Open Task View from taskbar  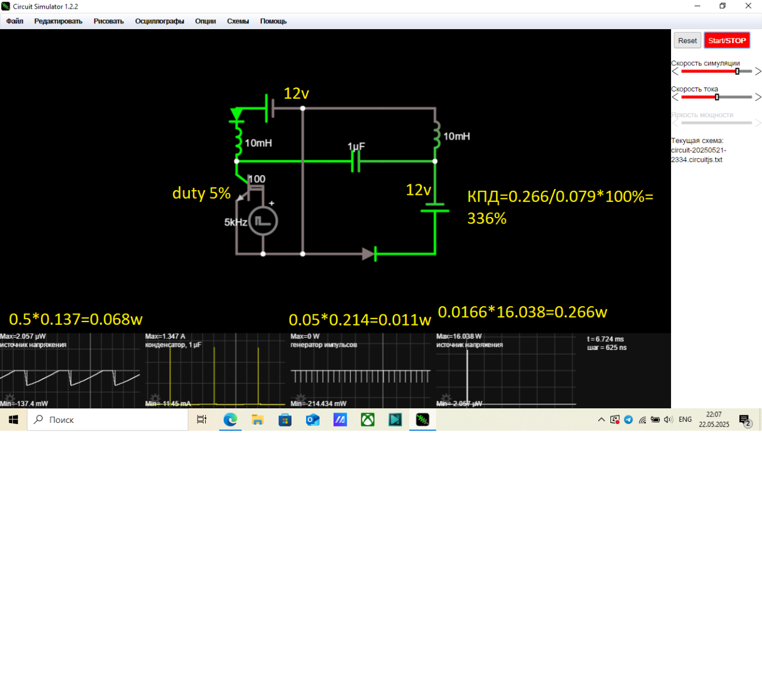pos(202,419)
